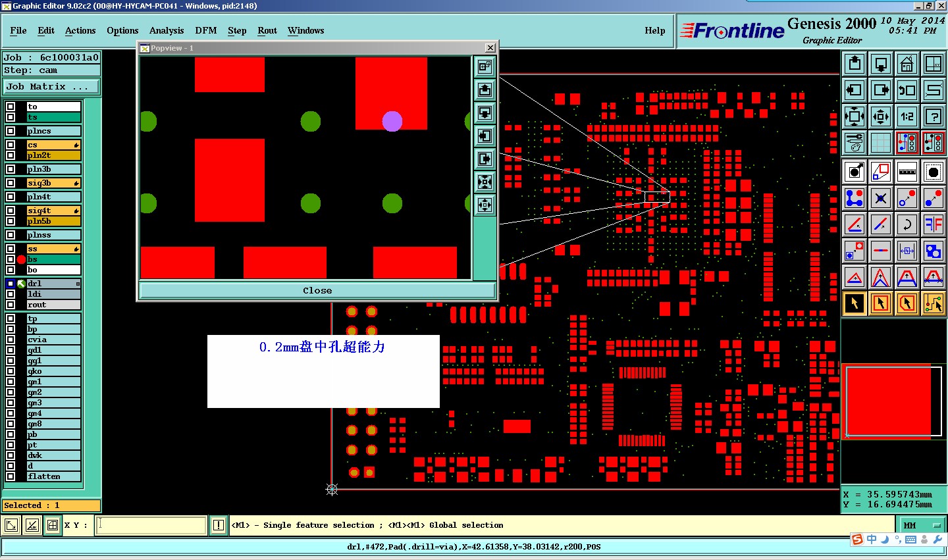Click the question mark help icon

934,116
